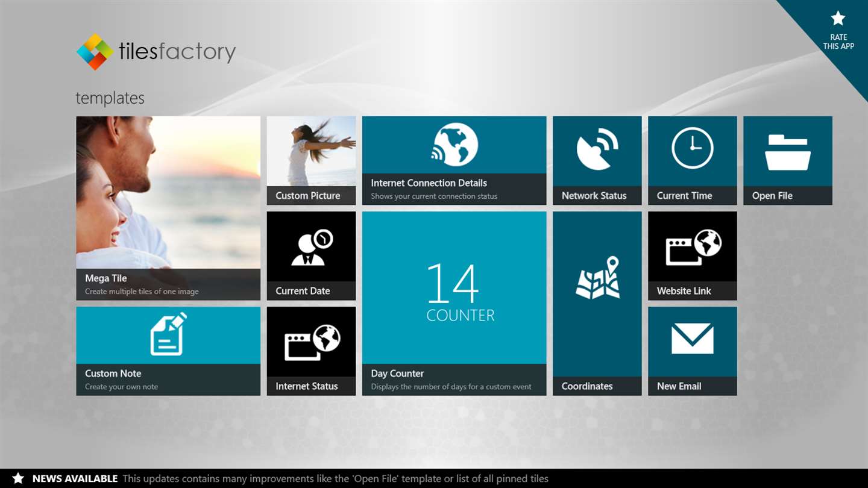Click the News Available star icon
Screen dimensions: 868x488
point(18,478)
